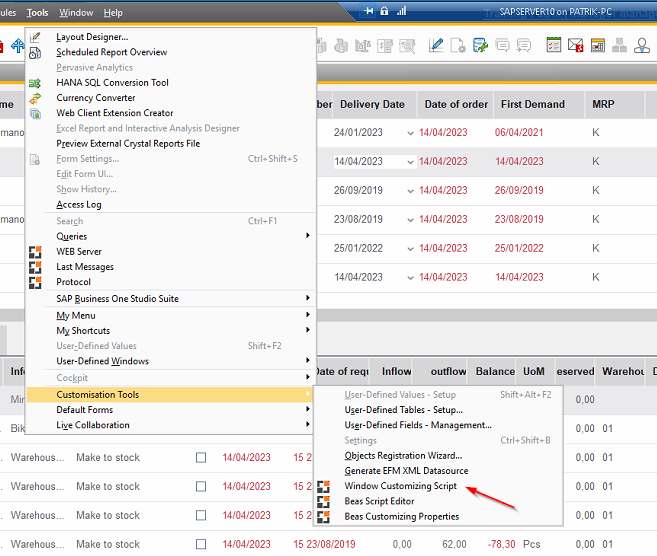Open the yellow calendar grid icon
Viewport: 657px width, 556px height.
598,45
